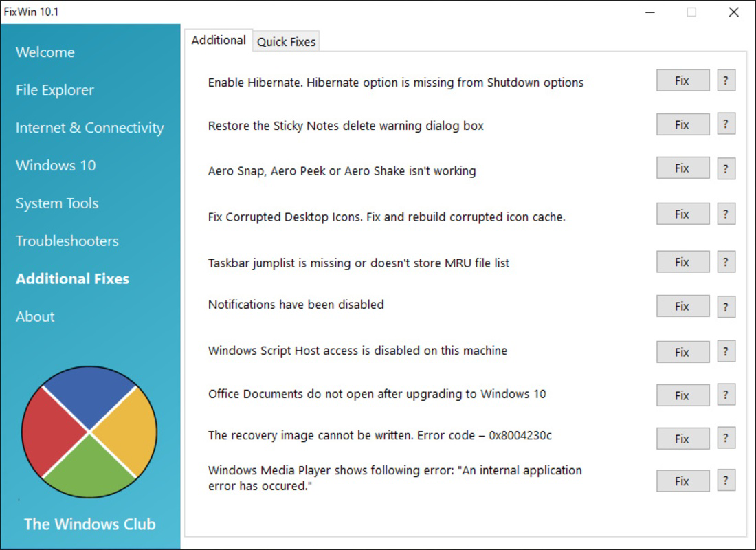Apply Fix for Aero Snap issue
Screen dimensions: 756x550
[x=682, y=168]
